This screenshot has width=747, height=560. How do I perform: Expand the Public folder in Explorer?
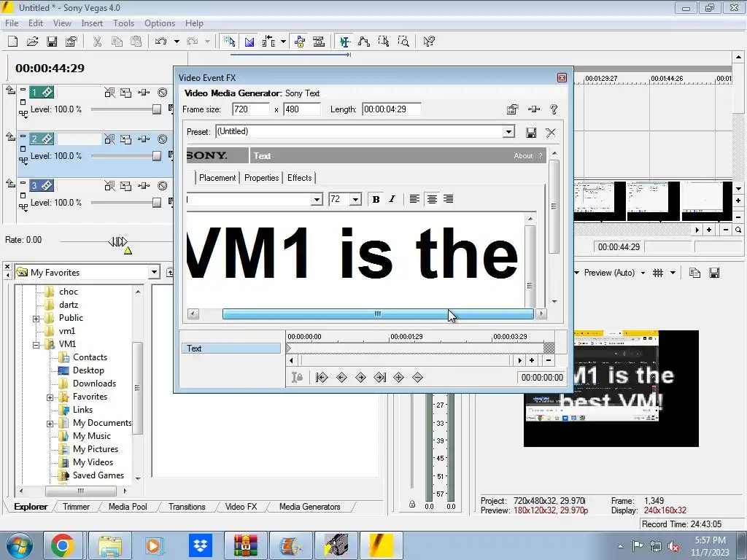(36, 319)
